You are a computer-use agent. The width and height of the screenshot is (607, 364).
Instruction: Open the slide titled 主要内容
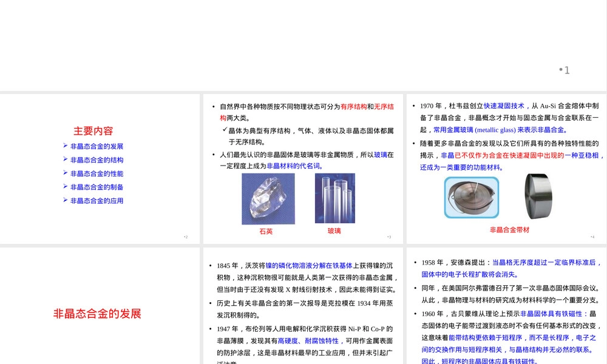(x=100, y=169)
